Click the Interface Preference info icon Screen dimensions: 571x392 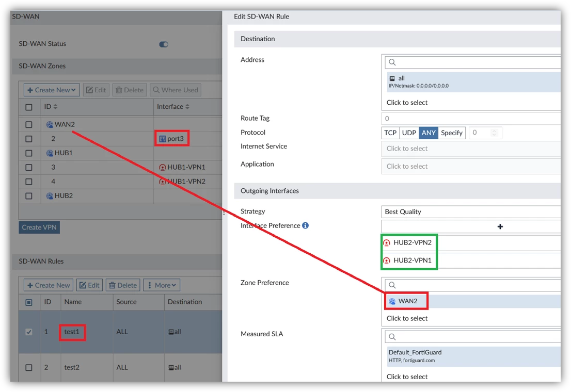tap(306, 225)
